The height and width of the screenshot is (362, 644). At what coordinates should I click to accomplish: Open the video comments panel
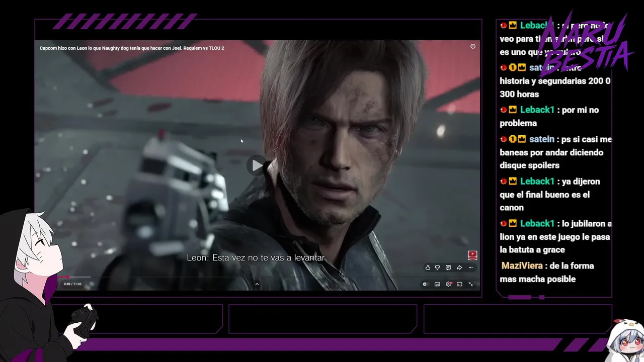click(448, 267)
